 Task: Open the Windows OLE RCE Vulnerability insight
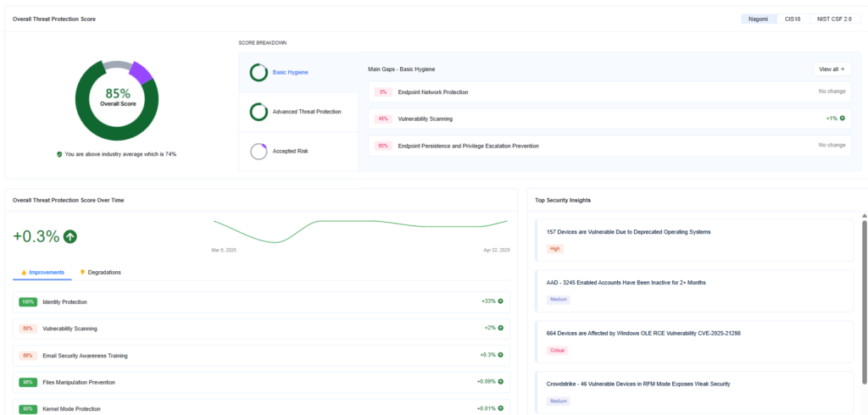pos(694,342)
